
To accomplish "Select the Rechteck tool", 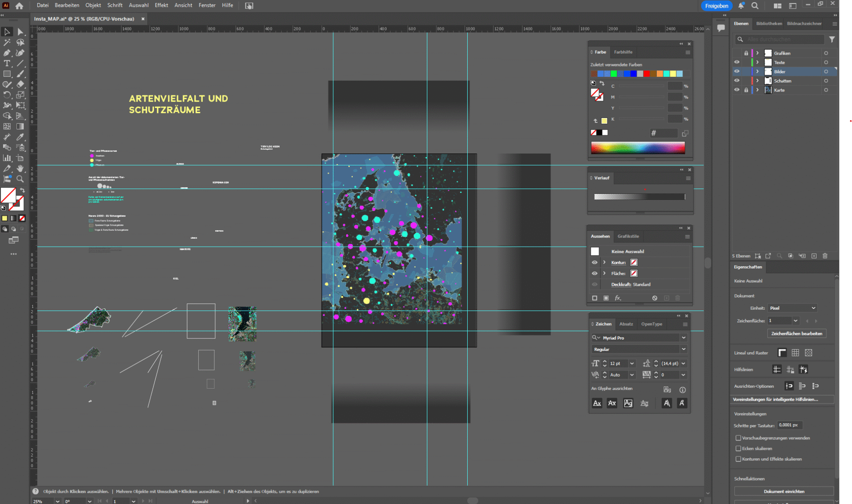I will 7,74.
